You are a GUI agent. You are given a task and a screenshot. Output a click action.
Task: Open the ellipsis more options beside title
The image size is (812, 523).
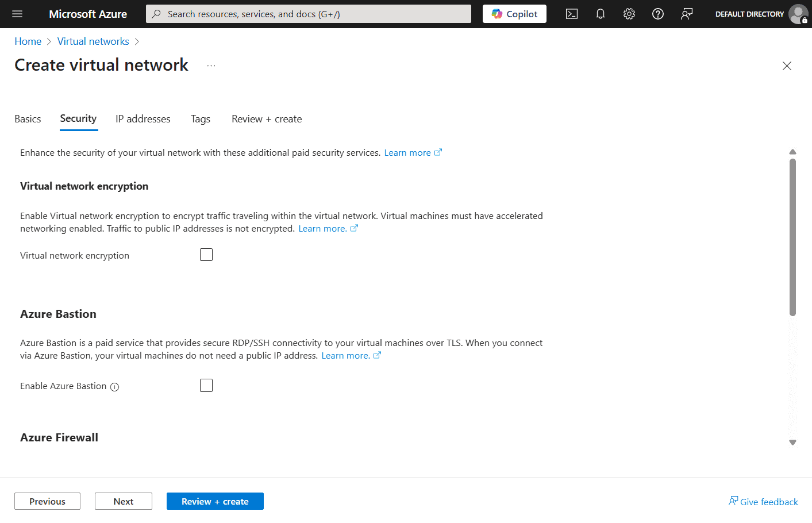click(x=211, y=66)
